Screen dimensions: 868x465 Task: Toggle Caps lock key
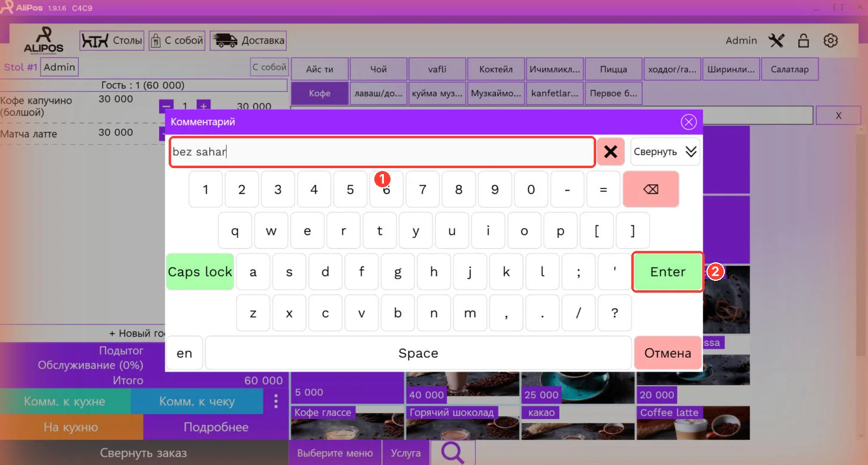click(x=200, y=272)
